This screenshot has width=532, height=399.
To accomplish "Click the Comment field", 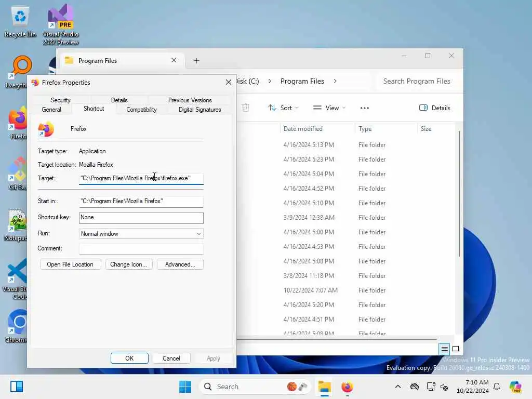I will pos(141,249).
